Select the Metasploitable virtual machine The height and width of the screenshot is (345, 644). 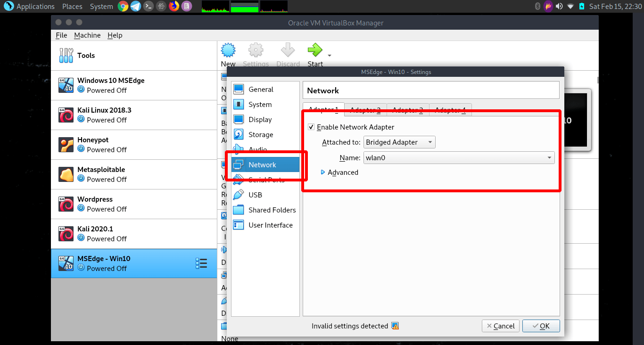pos(134,174)
